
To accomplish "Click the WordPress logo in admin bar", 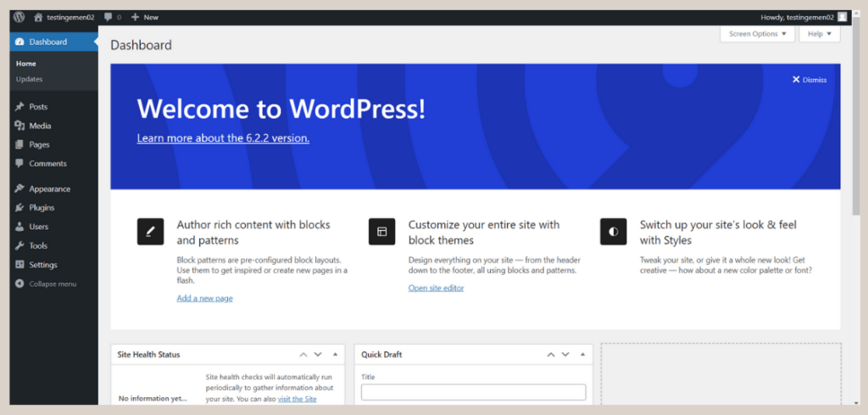I will pos(19,17).
